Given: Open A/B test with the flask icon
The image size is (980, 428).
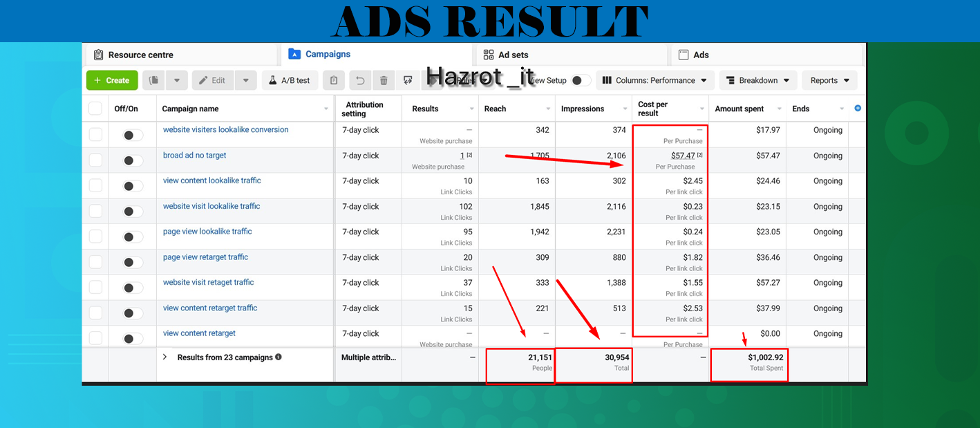Looking at the screenshot, I should click(x=289, y=80).
